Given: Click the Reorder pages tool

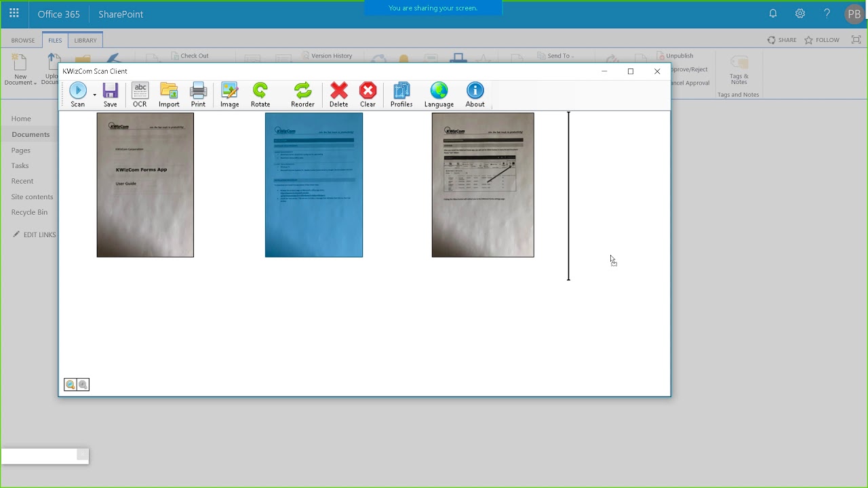Looking at the screenshot, I should point(302,95).
